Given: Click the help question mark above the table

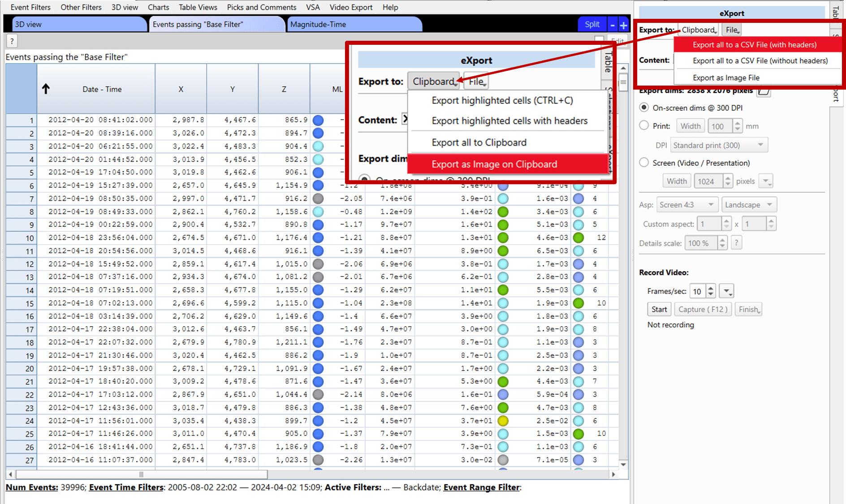Looking at the screenshot, I should point(12,41).
